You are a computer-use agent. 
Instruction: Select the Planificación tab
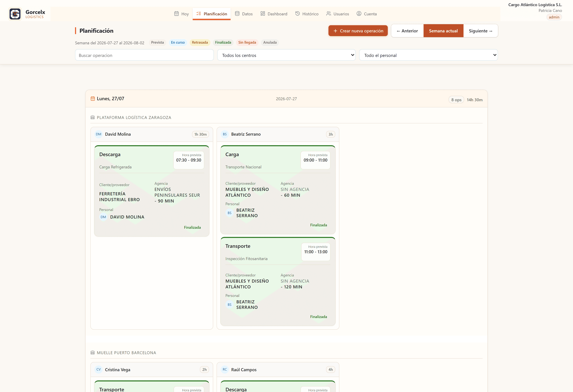(x=211, y=14)
